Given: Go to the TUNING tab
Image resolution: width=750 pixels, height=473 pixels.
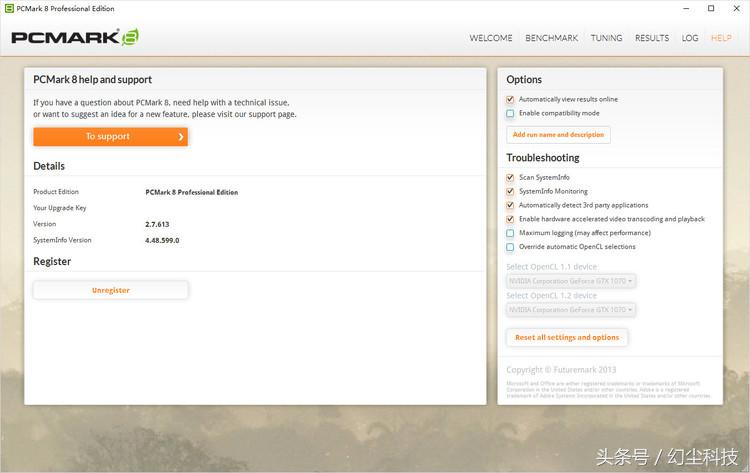Looking at the screenshot, I should (x=606, y=38).
